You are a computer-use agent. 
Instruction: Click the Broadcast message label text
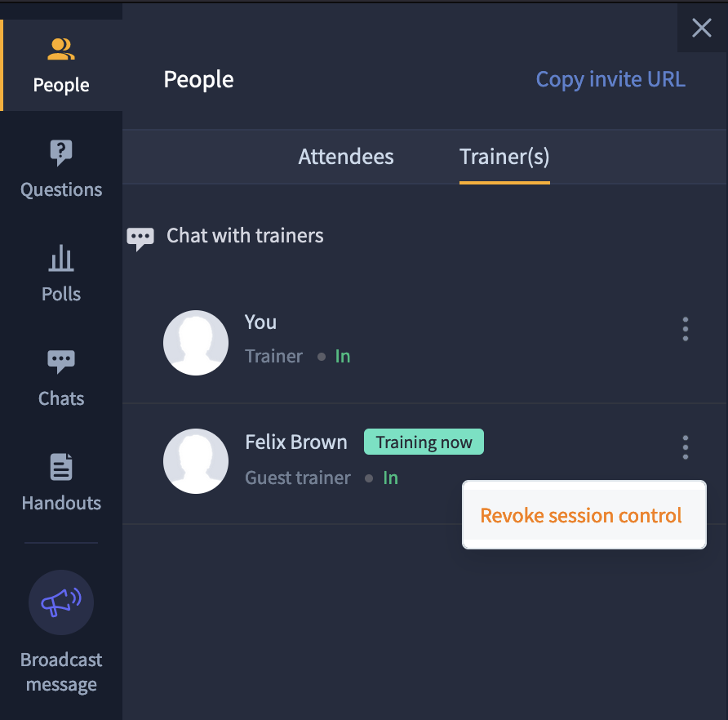click(61, 672)
